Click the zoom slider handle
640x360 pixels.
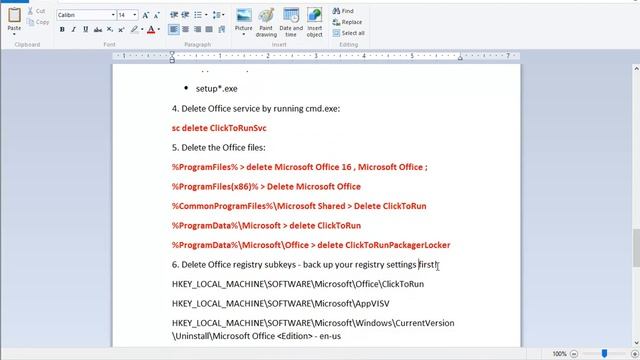(604, 353)
